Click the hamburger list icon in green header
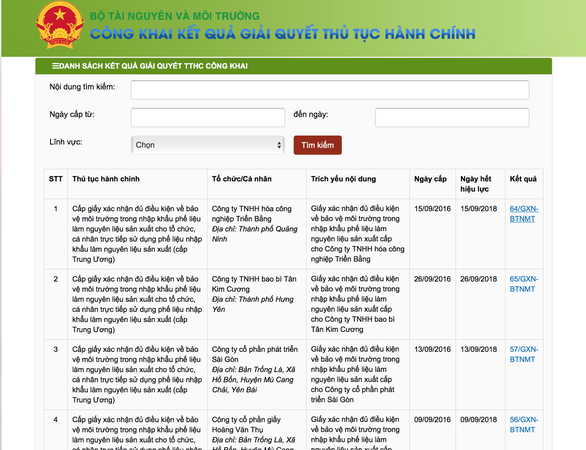This screenshot has width=586, height=450. coord(55,66)
